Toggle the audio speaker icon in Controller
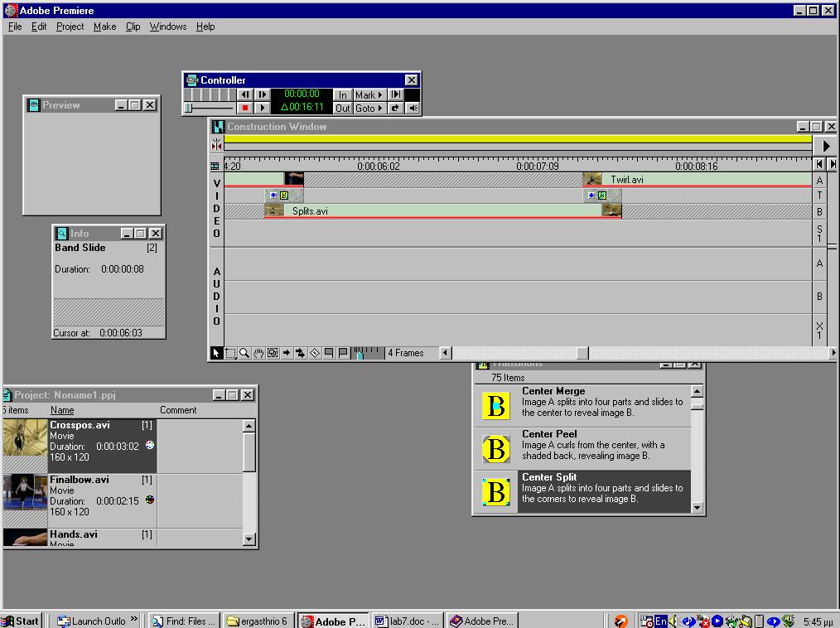840x628 pixels. click(413, 108)
